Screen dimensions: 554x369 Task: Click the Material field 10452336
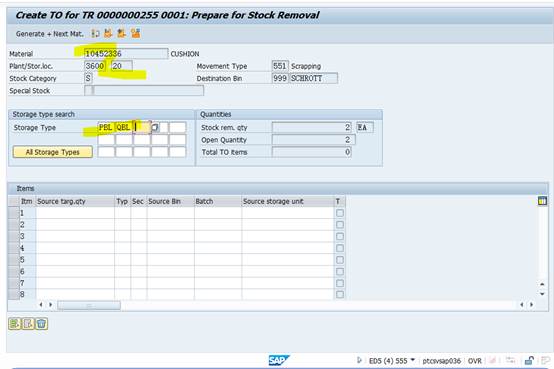[x=126, y=54]
